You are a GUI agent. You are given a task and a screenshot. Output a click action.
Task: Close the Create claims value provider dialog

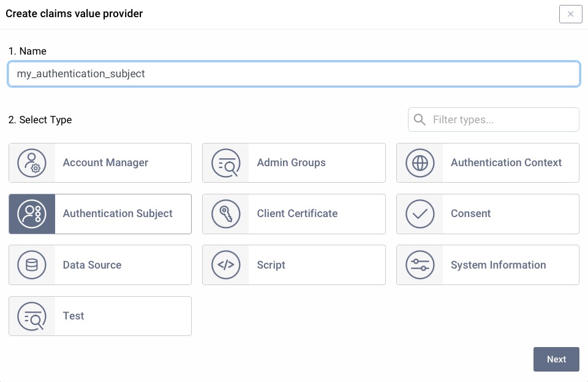570,14
